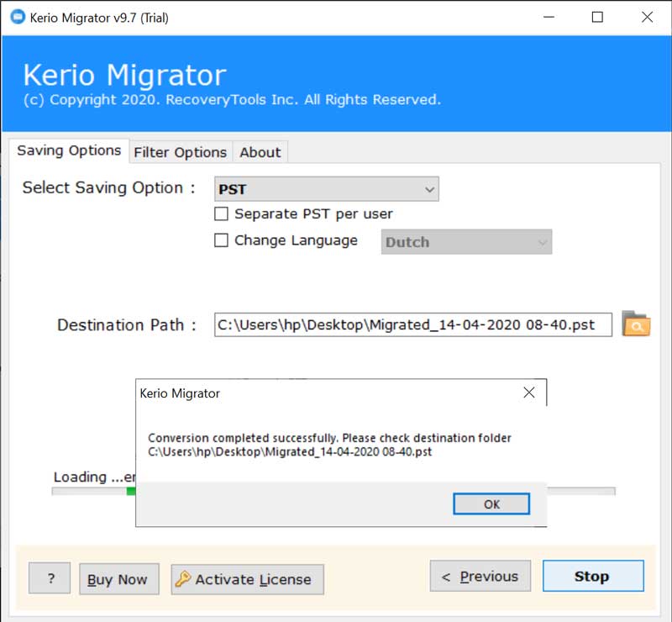672x622 pixels.
Task: Click the Activate License button
Action: [247, 579]
